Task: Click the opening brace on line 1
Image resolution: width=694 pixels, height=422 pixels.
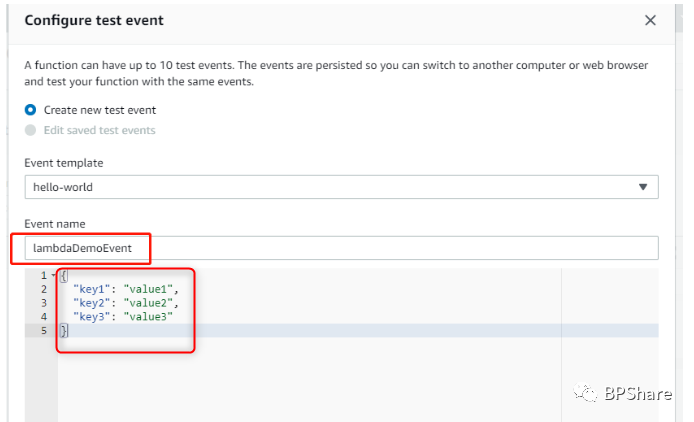Action: 64,275
